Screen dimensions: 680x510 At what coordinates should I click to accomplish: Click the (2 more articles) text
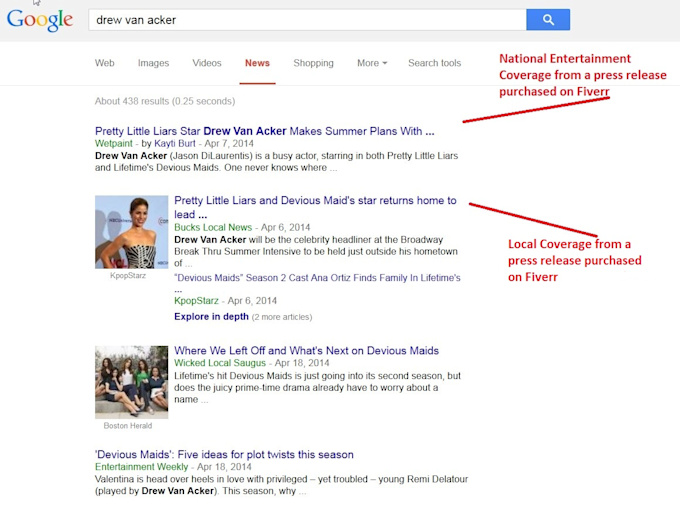pos(282,317)
